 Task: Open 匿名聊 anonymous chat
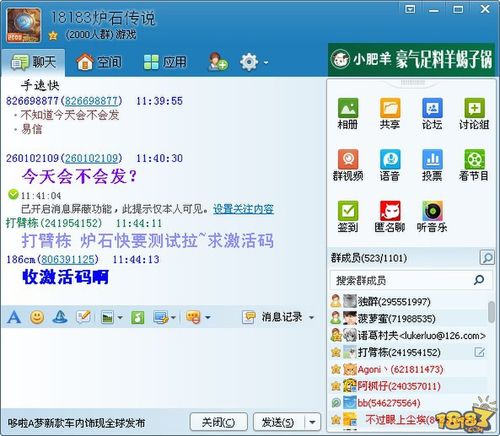[390, 216]
